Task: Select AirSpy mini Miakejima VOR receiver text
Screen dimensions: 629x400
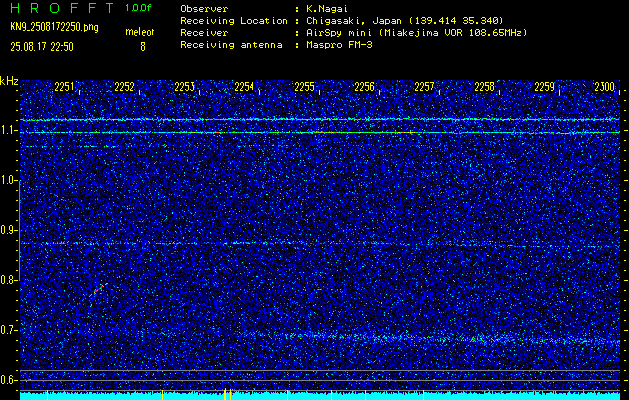Action: click(417, 32)
